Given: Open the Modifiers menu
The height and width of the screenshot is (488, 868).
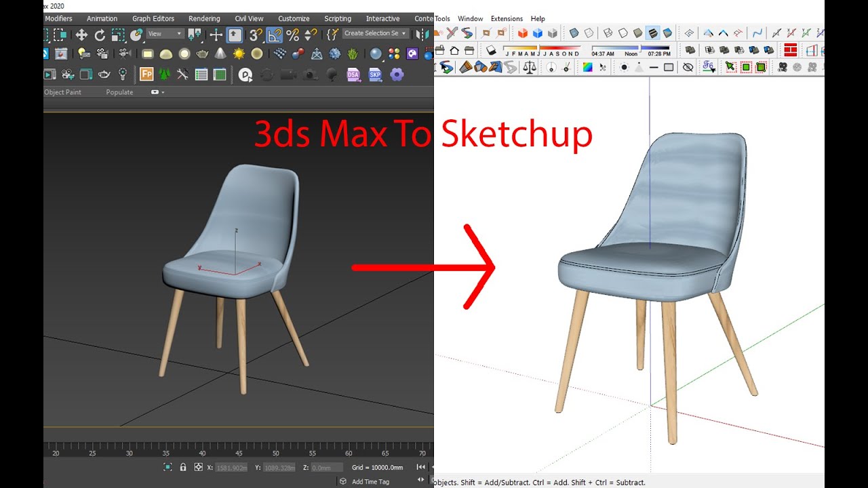Looking at the screenshot, I should click(58, 18).
